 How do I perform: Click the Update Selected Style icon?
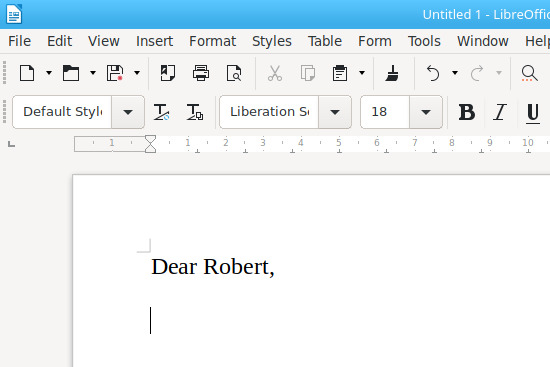[161, 112]
